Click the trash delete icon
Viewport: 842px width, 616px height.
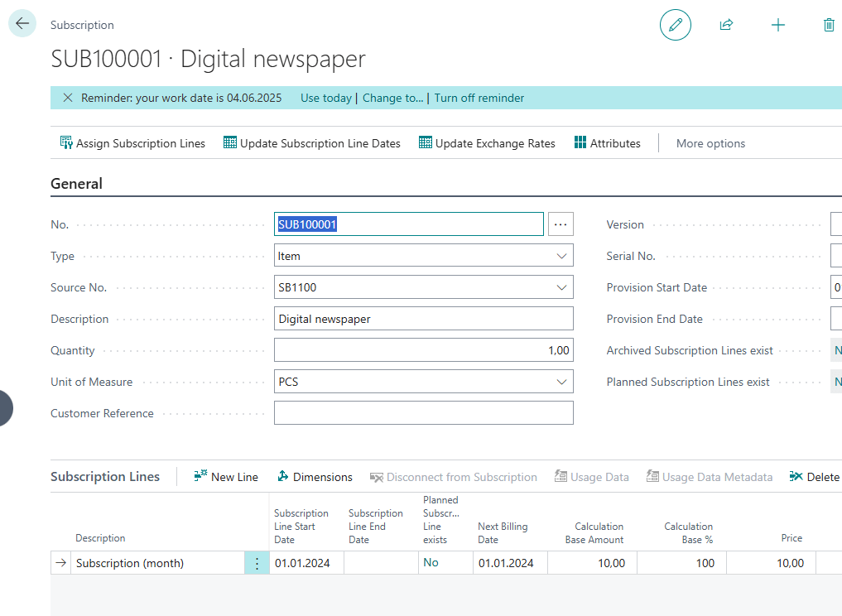(x=829, y=25)
